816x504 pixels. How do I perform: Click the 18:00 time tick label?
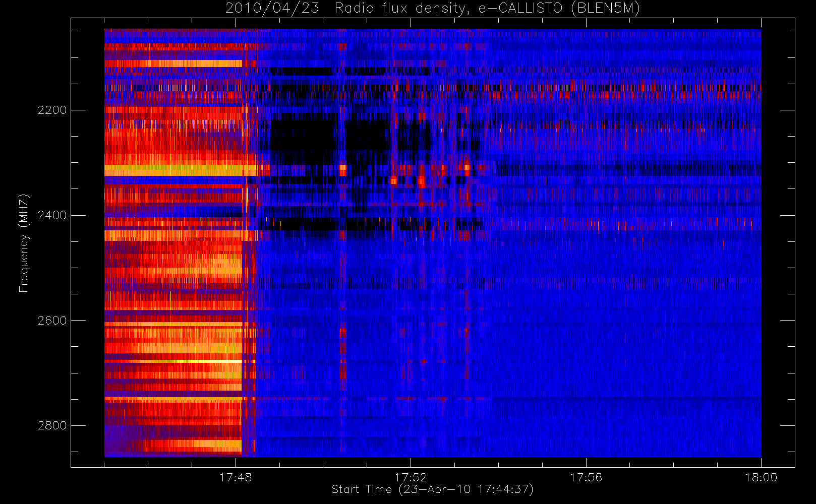761,477
